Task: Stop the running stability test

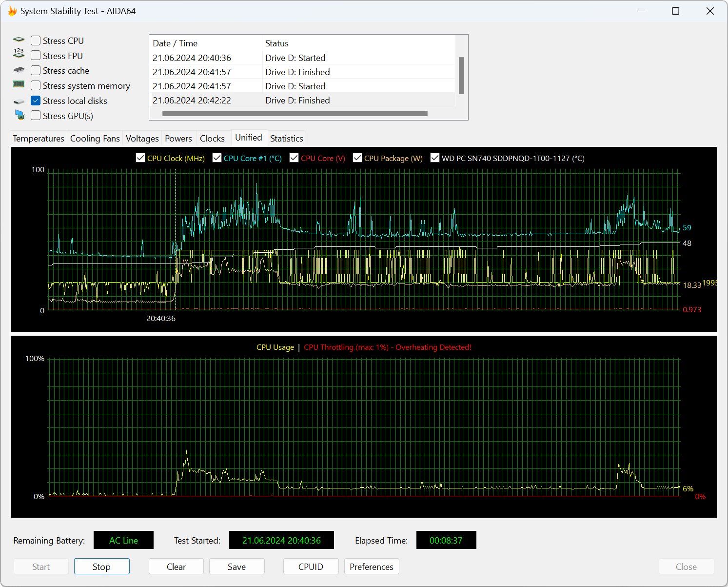Action: point(101,567)
